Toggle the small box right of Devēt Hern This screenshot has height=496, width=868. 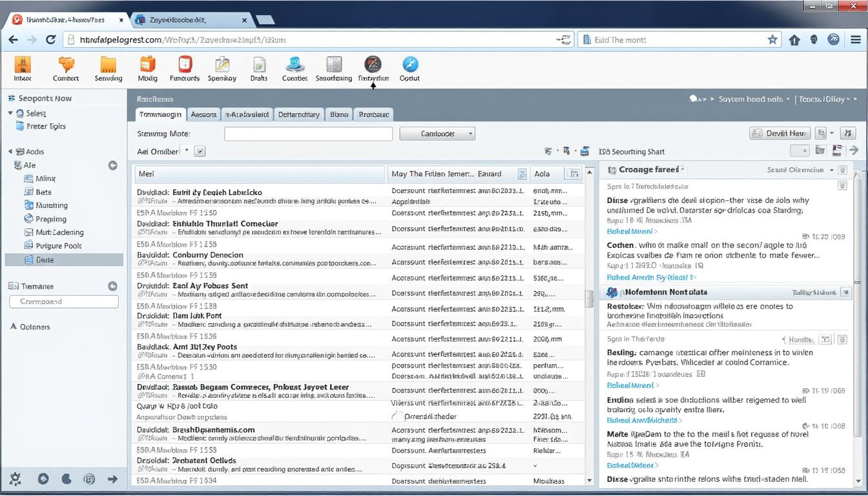tap(821, 133)
